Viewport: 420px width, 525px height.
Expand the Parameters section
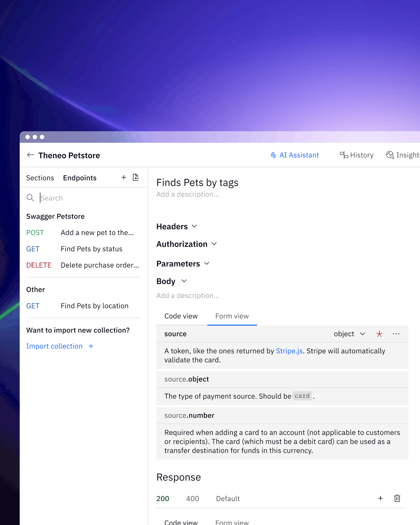pyautogui.click(x=183, y=264)
